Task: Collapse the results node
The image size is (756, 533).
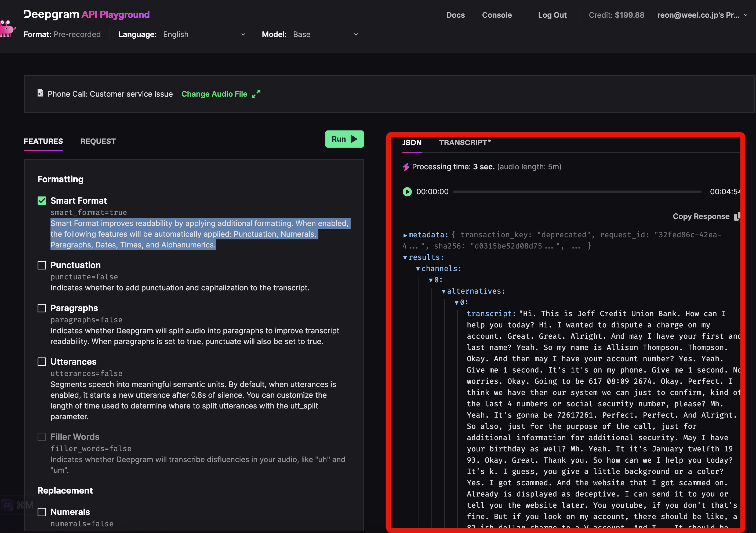Action: pyautogui.click(x=405, y=257)
